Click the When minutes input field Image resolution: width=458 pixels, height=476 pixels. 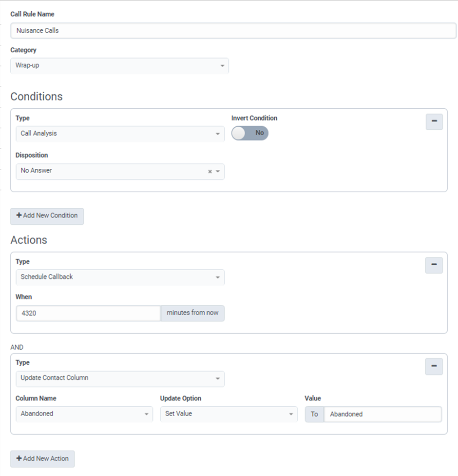click(88, 313)
